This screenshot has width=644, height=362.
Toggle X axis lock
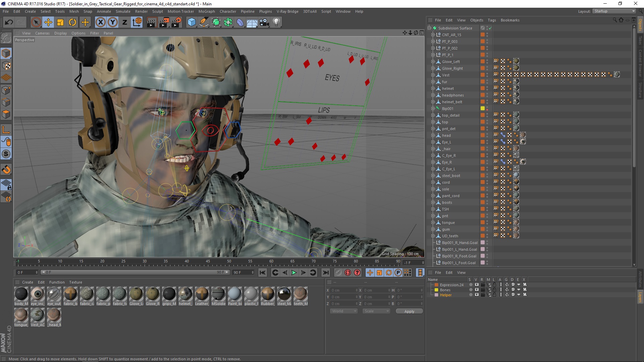pos(100,22)
